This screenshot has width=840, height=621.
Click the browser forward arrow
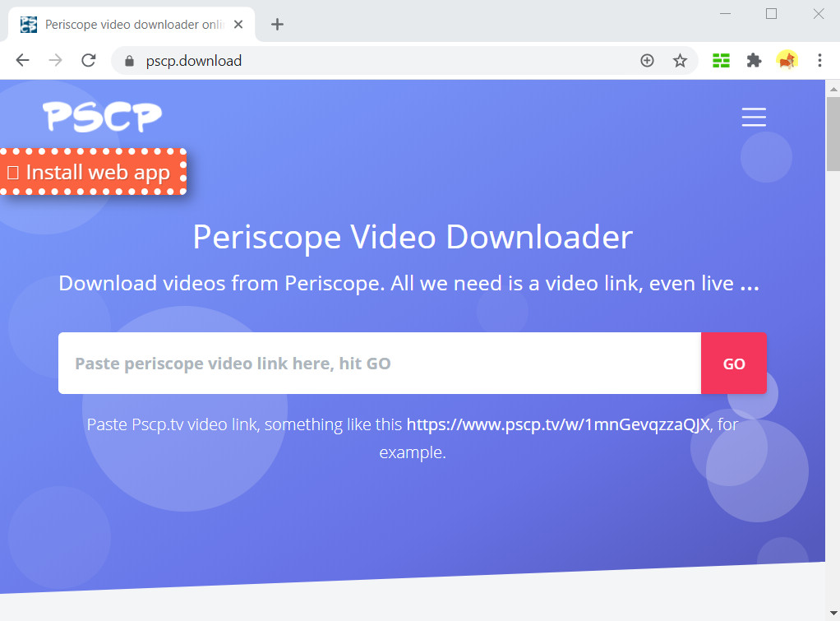click(x=55, y=60)
